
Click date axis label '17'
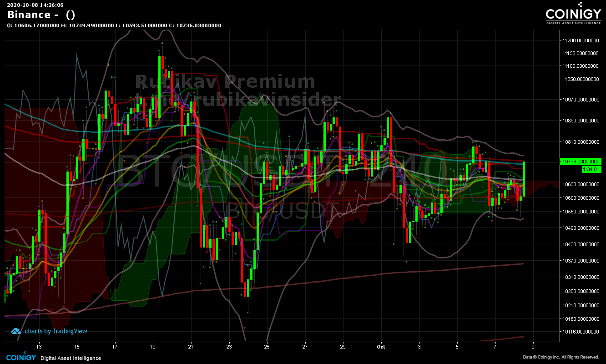tap(115, 346)
